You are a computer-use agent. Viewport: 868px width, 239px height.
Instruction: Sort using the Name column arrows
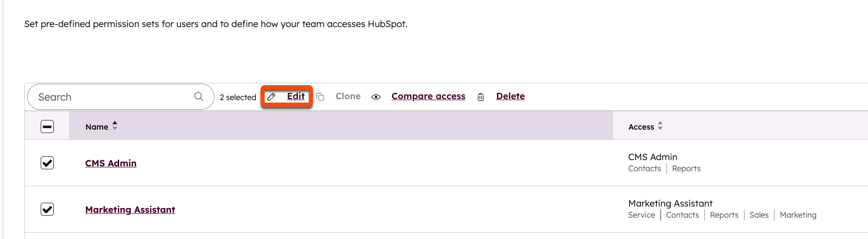coord(115,126)
